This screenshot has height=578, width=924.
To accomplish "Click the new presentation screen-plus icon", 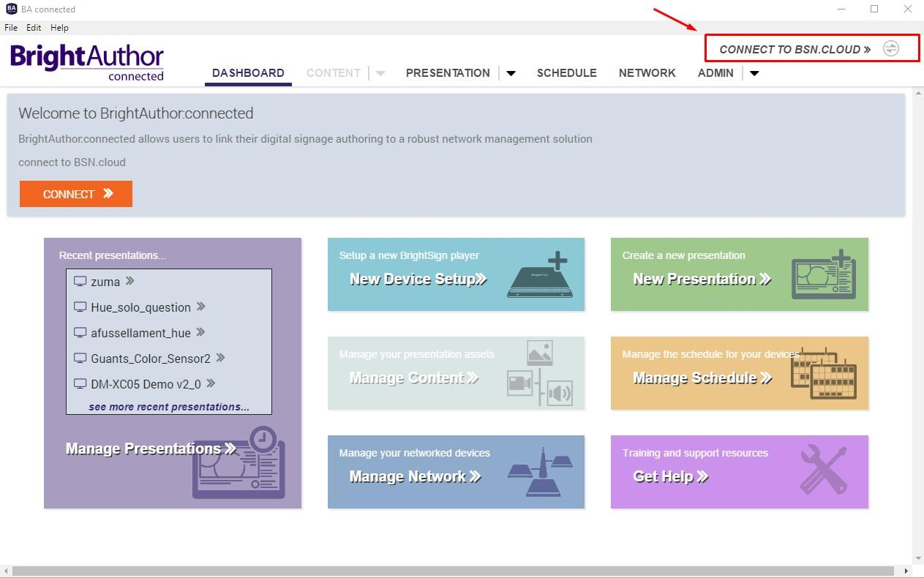I will pyautogui.click(x=824, y=274).
